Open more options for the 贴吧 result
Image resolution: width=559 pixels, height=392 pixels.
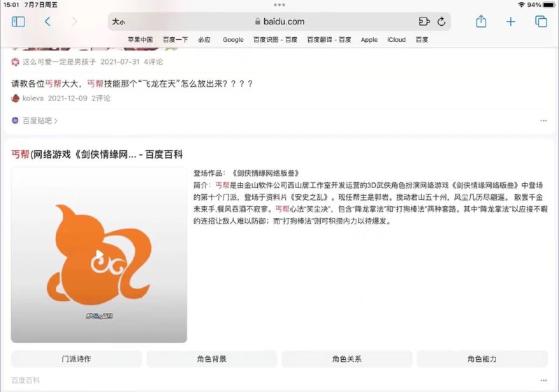(544, 121)
